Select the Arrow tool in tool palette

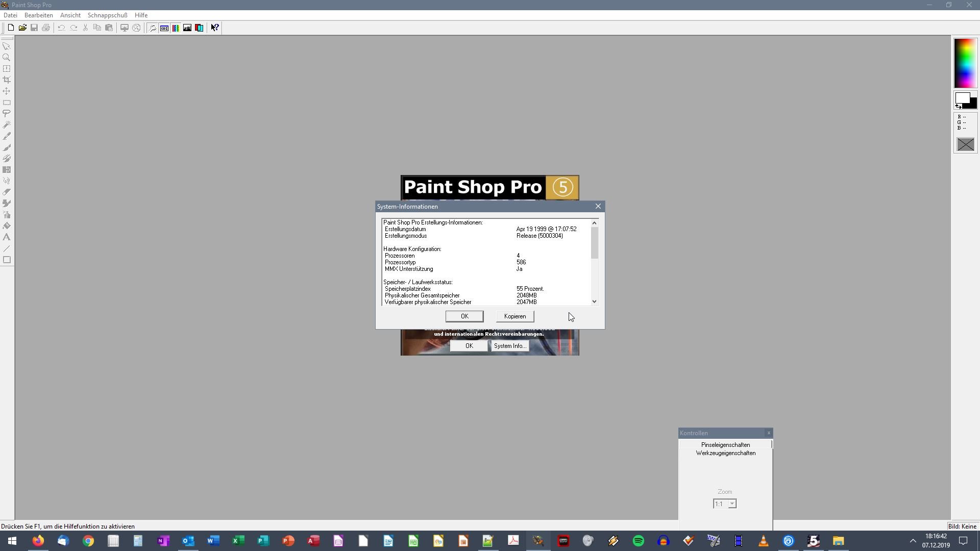tap(7, 46)
